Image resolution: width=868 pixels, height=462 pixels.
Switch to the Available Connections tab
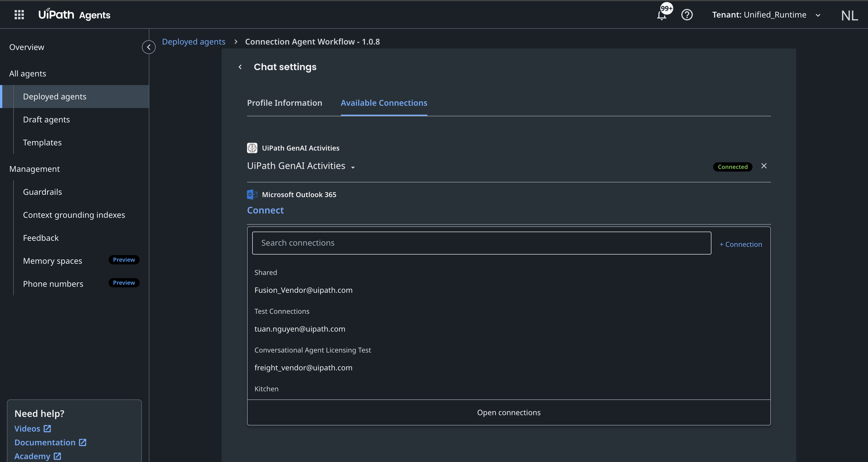[384, 103]
